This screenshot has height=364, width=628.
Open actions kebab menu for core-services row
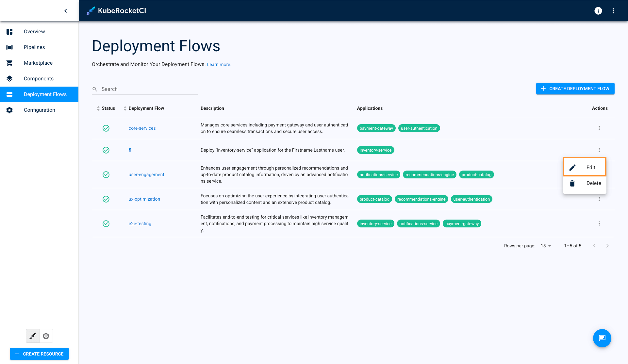click(x=599, y=128)
